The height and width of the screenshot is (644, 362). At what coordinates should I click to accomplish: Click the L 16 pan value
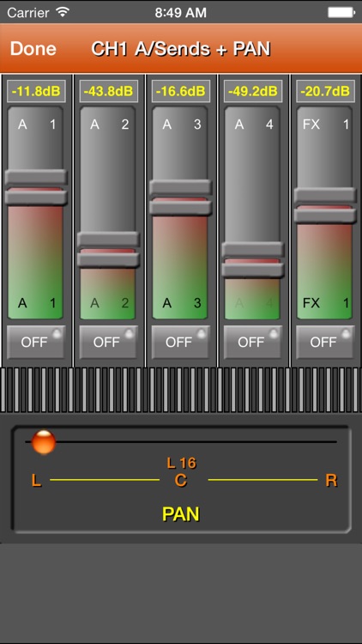(181, 464)
